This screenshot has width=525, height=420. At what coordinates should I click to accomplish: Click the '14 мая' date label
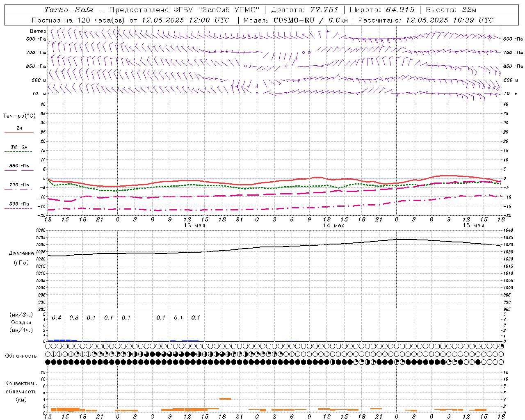[334, 225]
